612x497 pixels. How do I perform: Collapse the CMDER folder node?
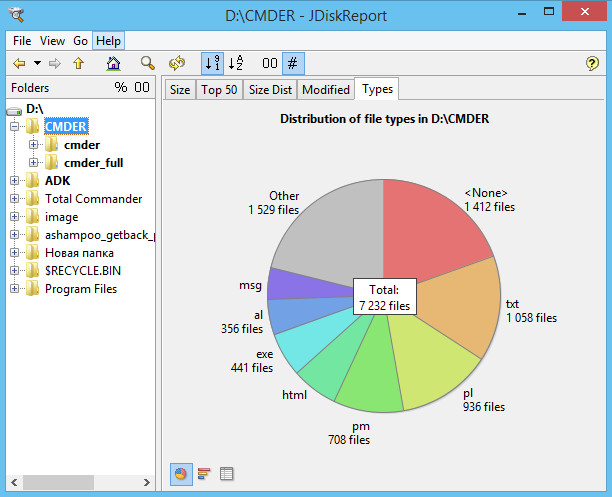click(14, 126)
